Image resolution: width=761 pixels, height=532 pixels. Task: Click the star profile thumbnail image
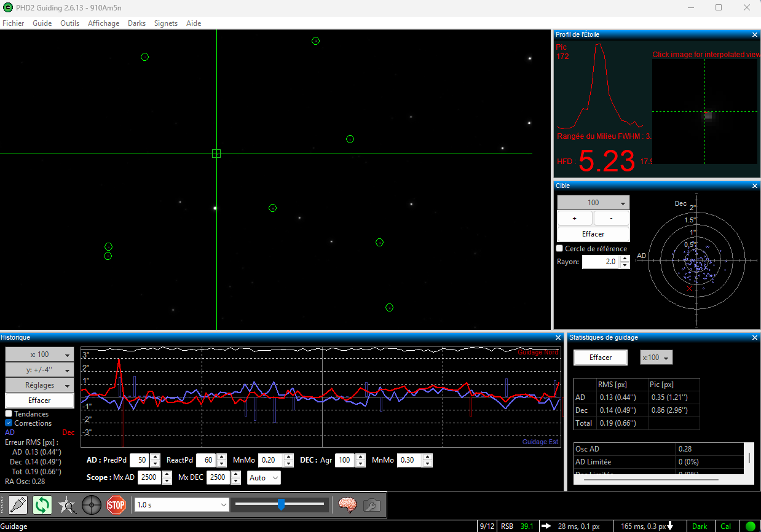tap(704, 112)
